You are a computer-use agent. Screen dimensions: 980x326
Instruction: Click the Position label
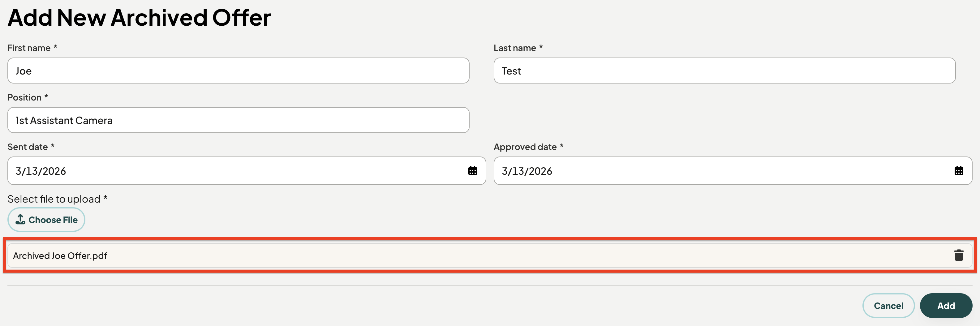coord(24,97)
